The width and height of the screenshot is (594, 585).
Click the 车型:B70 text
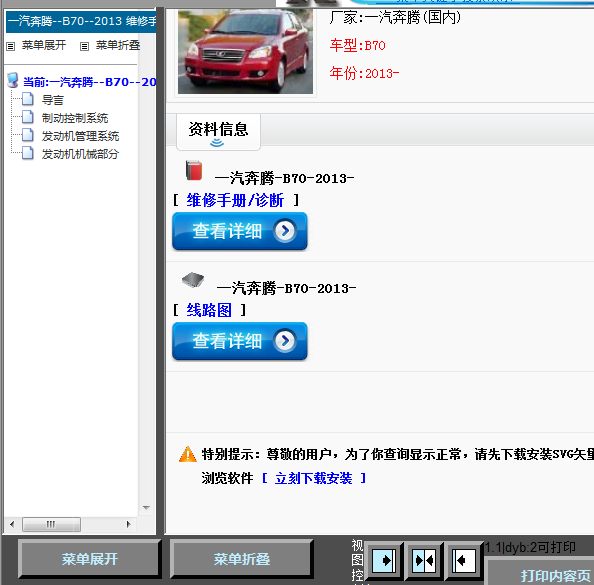pos(357,45)
